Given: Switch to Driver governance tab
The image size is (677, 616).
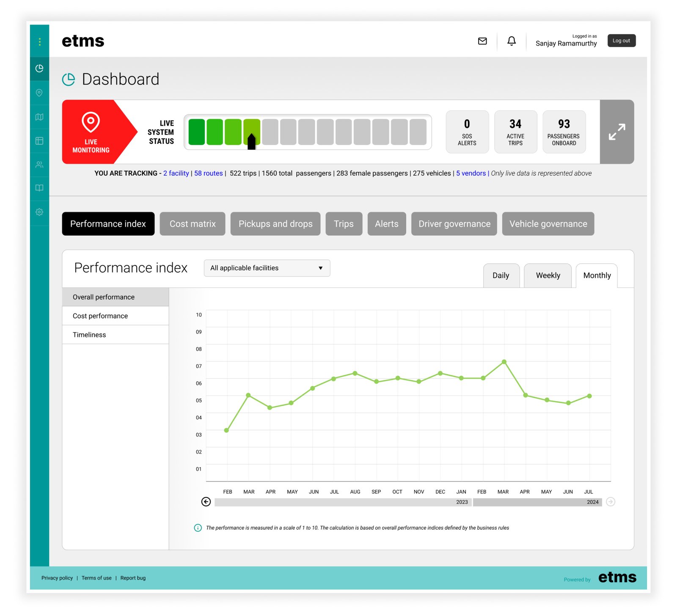Looking at the screenshot, I should point(454,224).
